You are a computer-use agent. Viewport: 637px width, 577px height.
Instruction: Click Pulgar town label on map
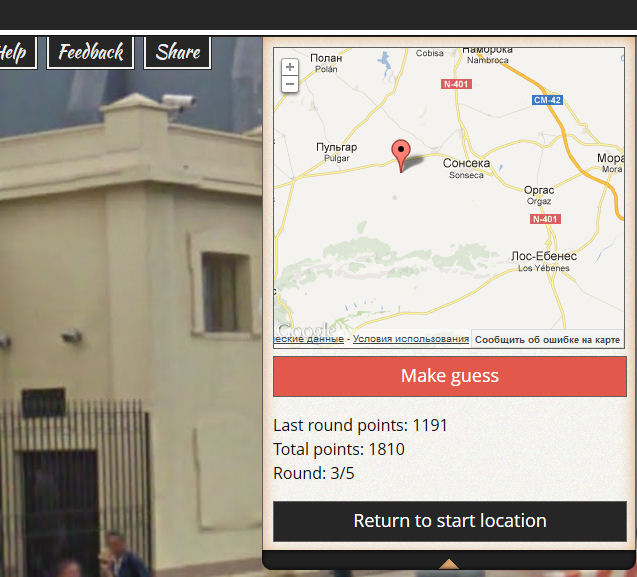click(x=336, y=152)
